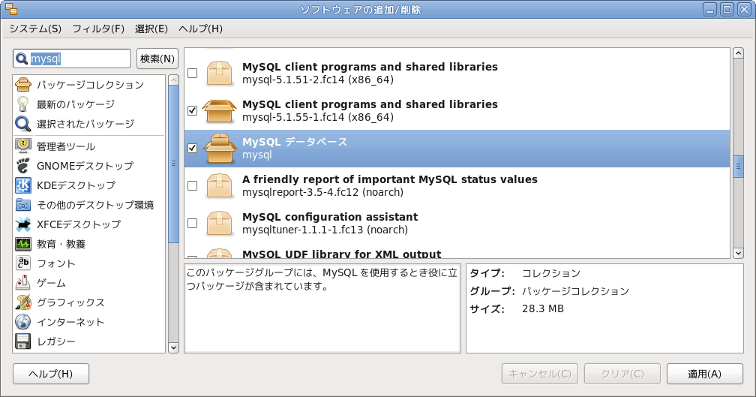
Task: Select the インターネット category label
Action: 70,322
